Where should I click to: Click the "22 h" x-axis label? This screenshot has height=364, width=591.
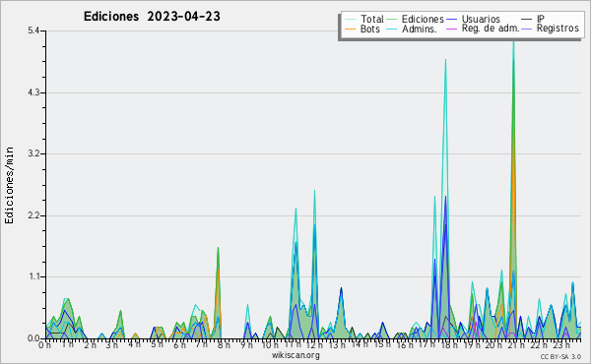tap(538, 345)
